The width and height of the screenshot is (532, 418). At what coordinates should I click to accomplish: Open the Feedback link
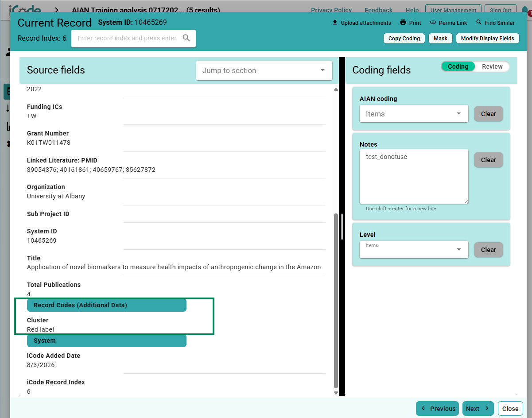(379, 10)
